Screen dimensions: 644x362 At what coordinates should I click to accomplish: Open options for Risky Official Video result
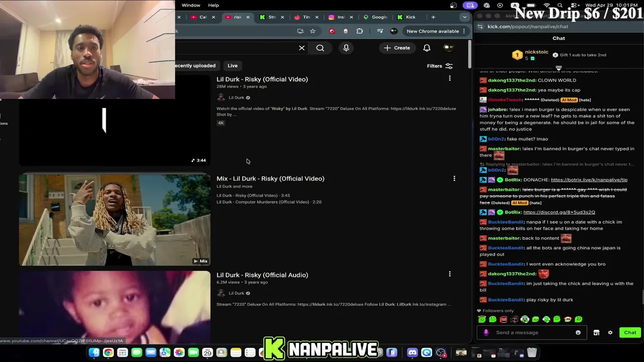450,78
